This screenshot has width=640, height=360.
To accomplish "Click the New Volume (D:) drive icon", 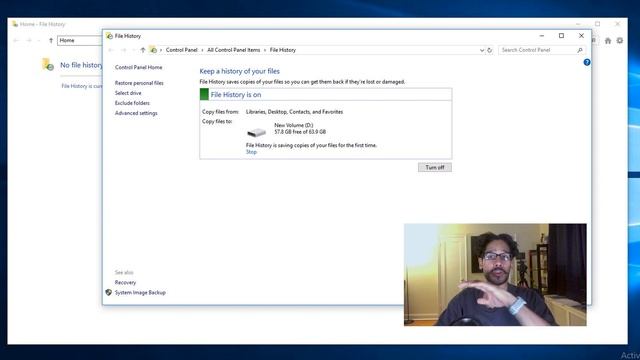I will (x=256, y=132).
